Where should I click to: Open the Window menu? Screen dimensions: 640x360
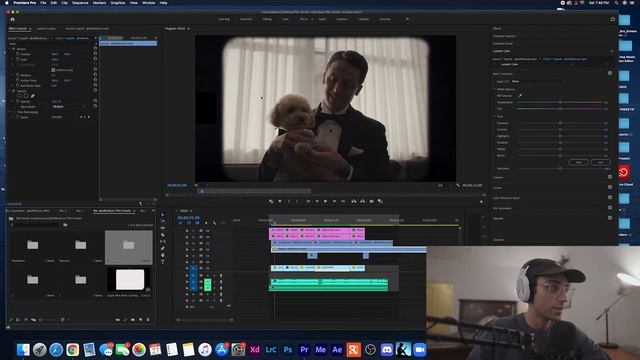(149, 3)
